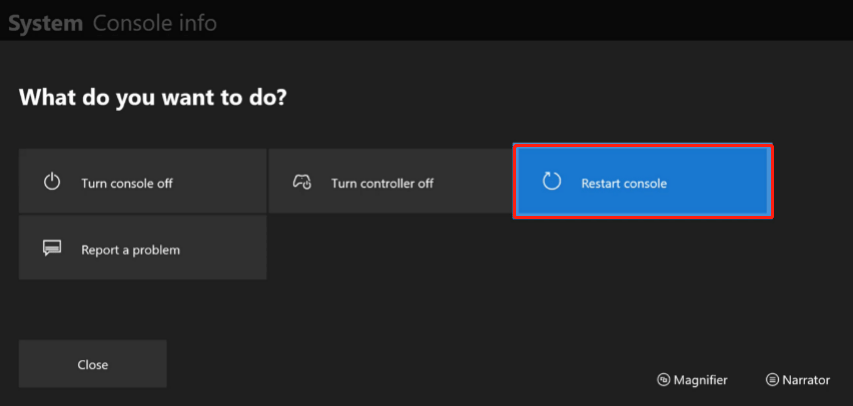Image resolution: width=853 pixels, height=406 pixels.
Task: Click the 'Turn console off' text label
Action: (x=127, y=183)
